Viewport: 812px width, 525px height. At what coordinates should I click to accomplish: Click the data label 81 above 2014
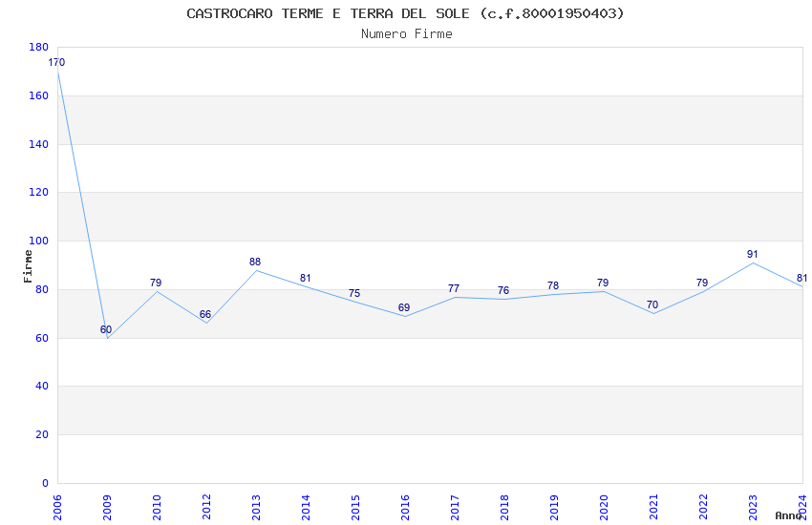coord(306,279)
